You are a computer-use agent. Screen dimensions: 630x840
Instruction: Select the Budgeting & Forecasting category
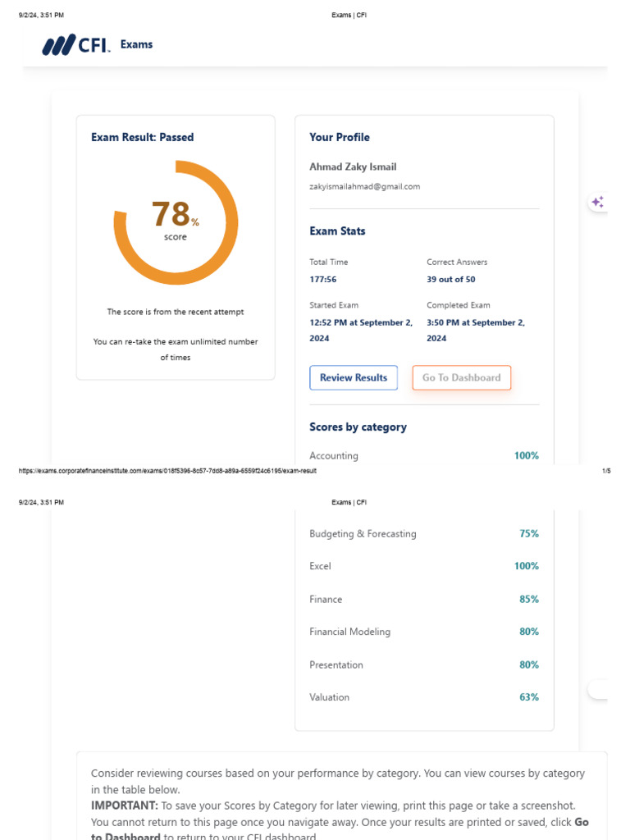(x=363, y=533)
